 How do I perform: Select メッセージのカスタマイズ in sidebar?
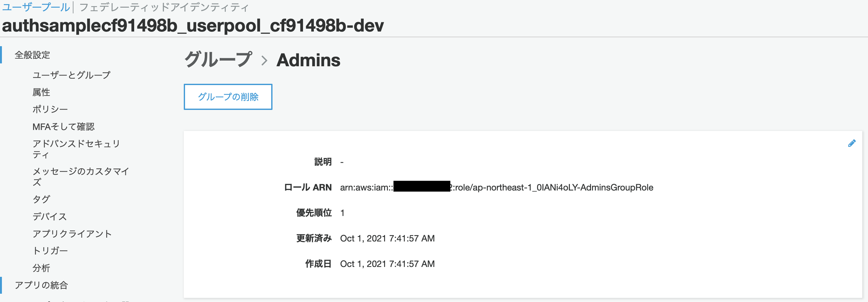point(81,176)
